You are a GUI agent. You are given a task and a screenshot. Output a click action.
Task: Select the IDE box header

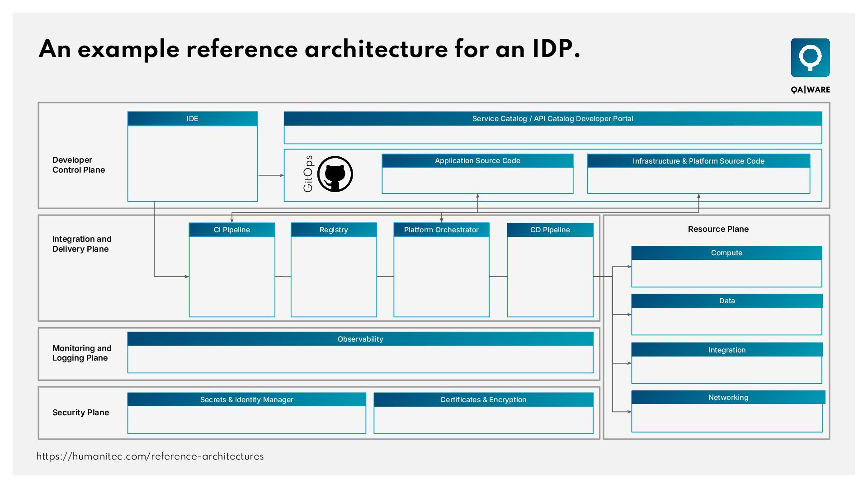[192, 119]
